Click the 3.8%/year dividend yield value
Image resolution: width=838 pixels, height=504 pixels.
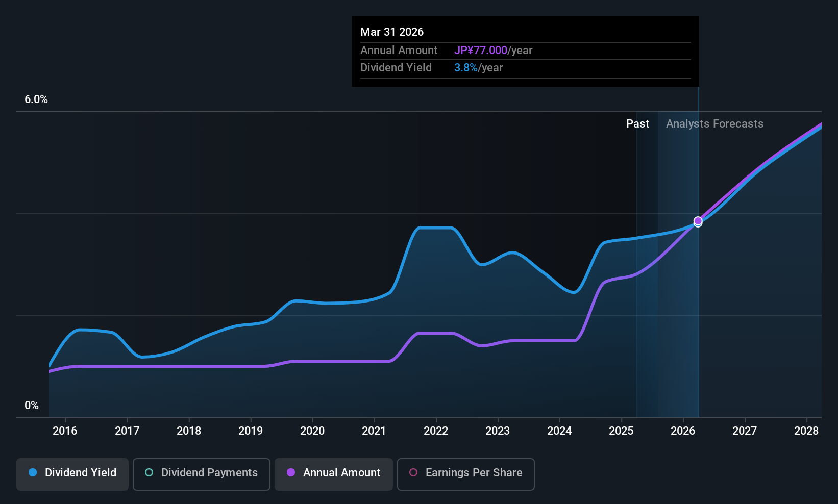(x=478, y=68)
